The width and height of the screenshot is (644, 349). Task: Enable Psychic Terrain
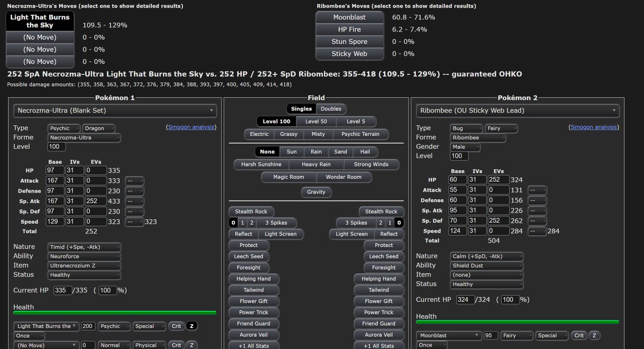[x=361, y=134]
